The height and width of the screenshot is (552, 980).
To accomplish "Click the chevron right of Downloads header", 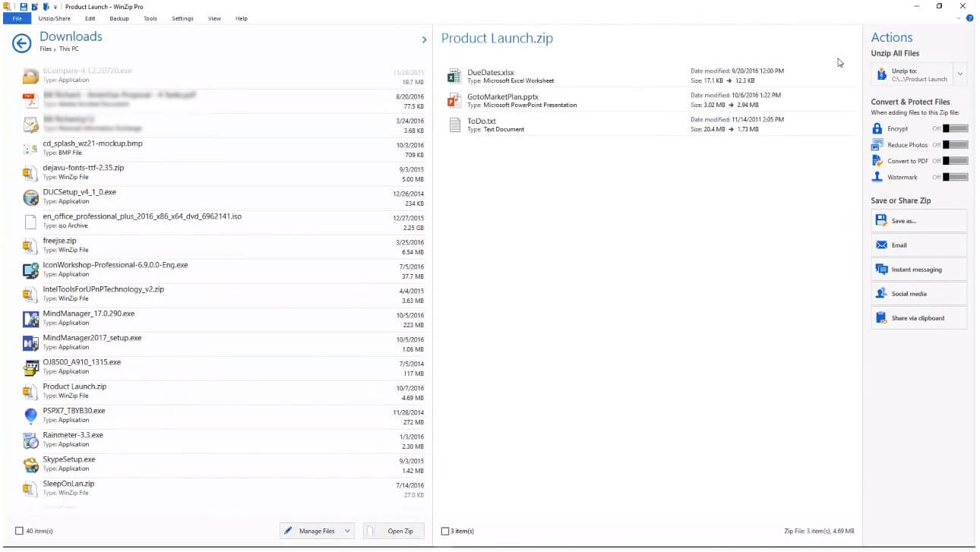I will tap(424, 39).
